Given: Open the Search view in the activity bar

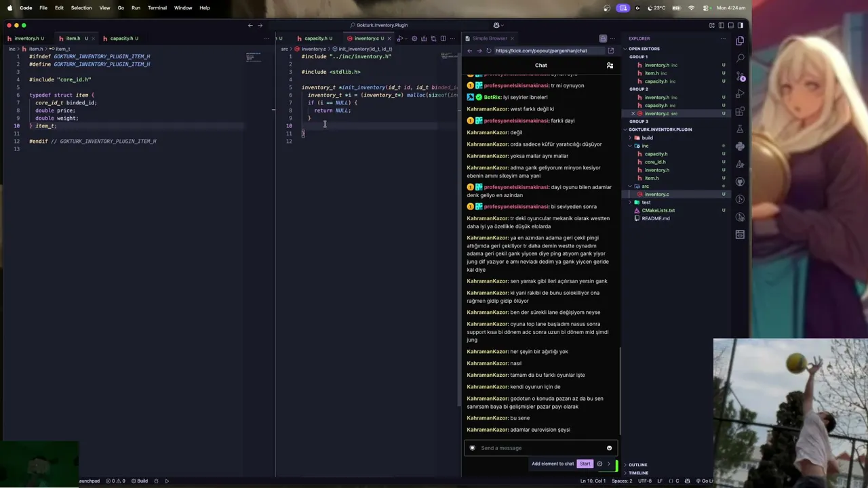Looking at the screenshot, I should 740,58.
